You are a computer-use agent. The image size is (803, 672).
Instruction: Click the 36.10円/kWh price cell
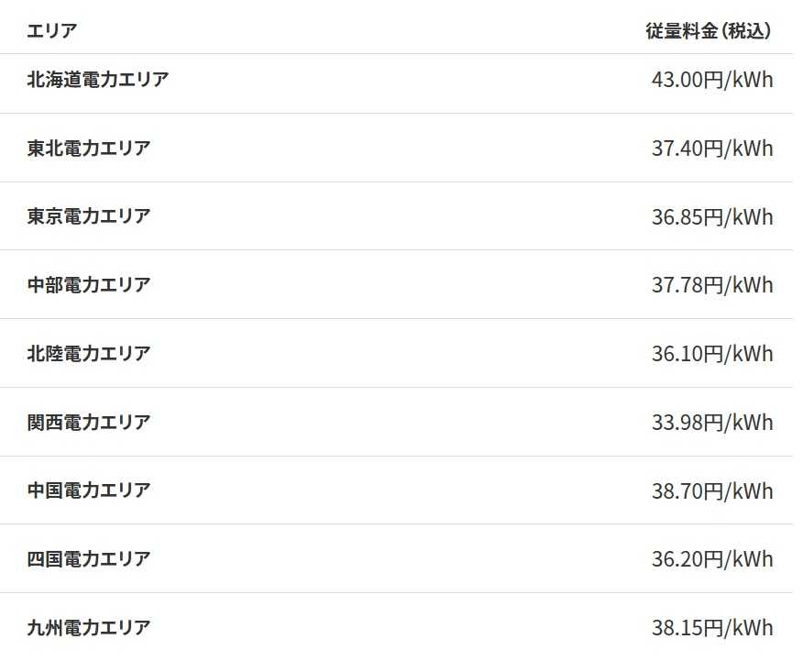pyautogui.click(x=712, y=354)
